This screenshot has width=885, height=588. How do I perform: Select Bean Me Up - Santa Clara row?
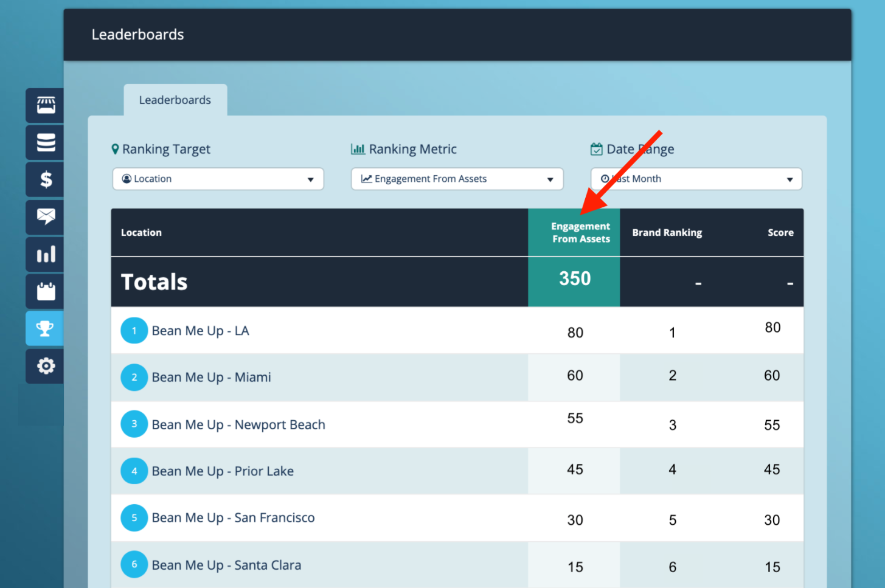pos(457,565)
